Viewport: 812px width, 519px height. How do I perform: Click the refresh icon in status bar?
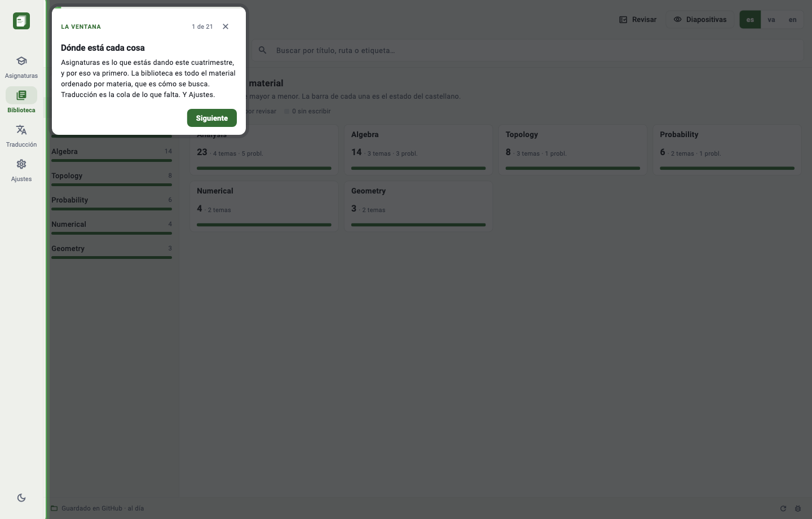coord(783,508)
